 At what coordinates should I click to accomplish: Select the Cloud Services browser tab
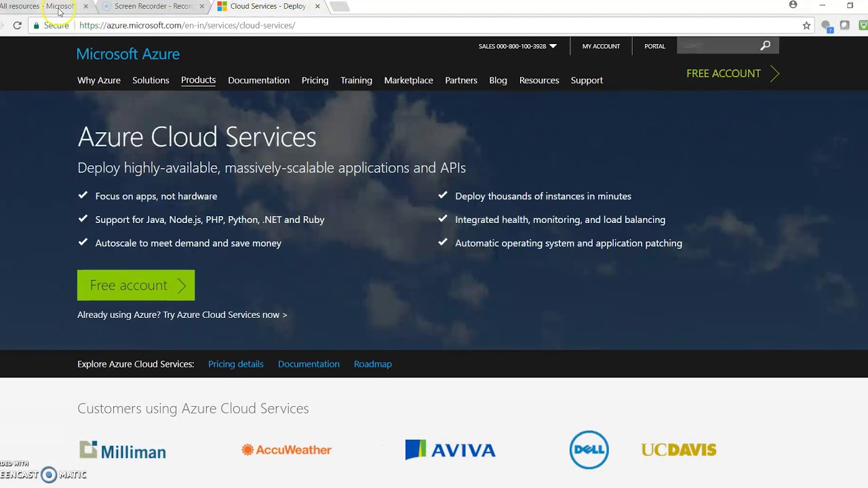coord(268,6)
